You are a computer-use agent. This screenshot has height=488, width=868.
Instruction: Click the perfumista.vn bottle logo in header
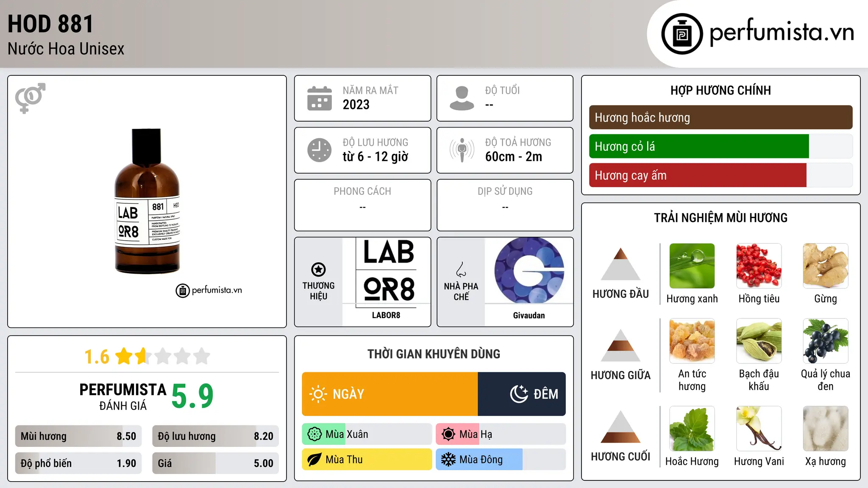[x=682, y=34]
